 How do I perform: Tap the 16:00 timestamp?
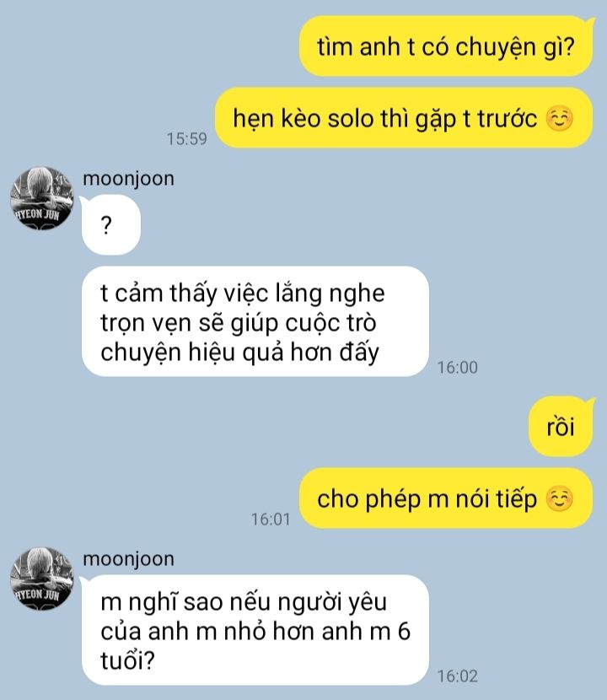tap(458, 368)
